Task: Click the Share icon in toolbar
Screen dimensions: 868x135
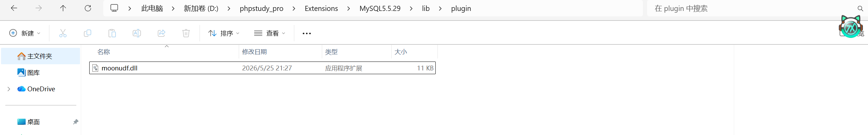Action: coord(161,33)
